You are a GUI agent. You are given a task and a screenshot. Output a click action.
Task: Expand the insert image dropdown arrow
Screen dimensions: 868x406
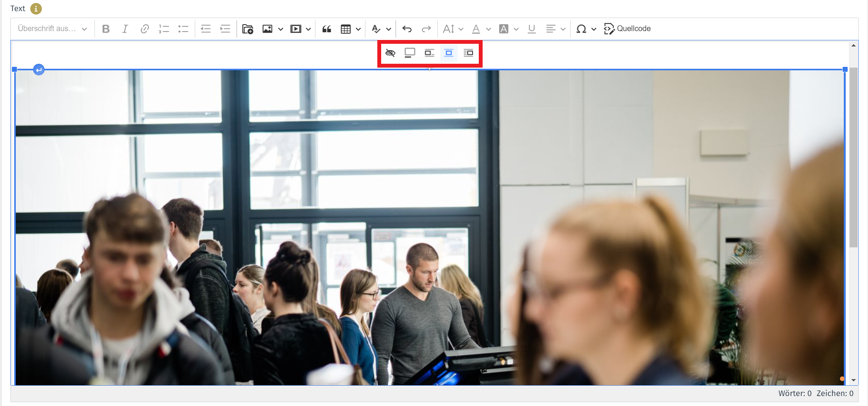pyautogui.click(x=280, y=29)
